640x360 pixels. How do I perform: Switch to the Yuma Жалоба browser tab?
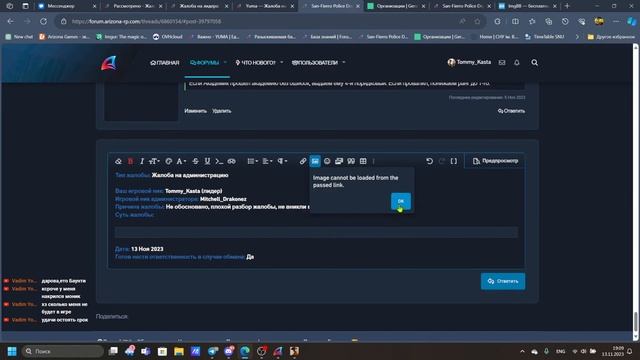click(264, 6)
